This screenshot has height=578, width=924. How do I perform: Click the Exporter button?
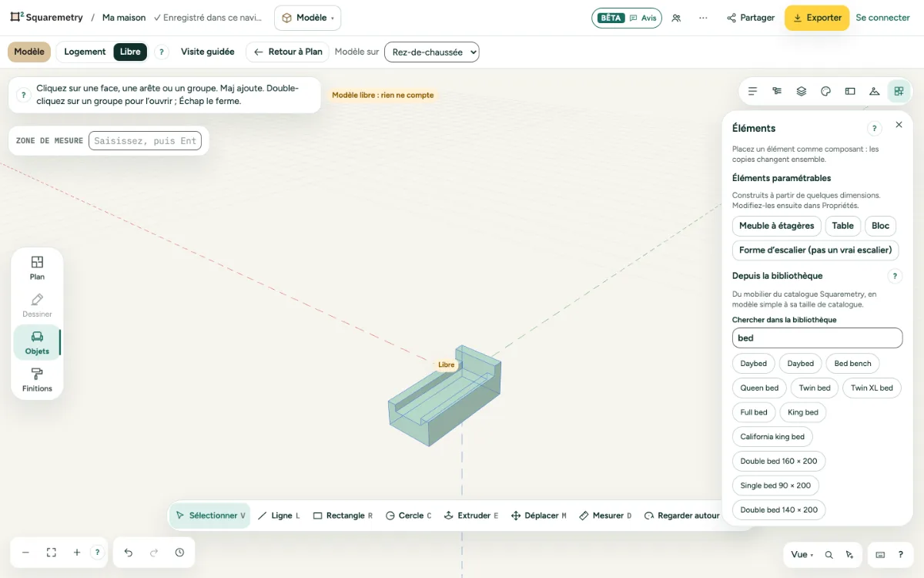tap(817, 18)
